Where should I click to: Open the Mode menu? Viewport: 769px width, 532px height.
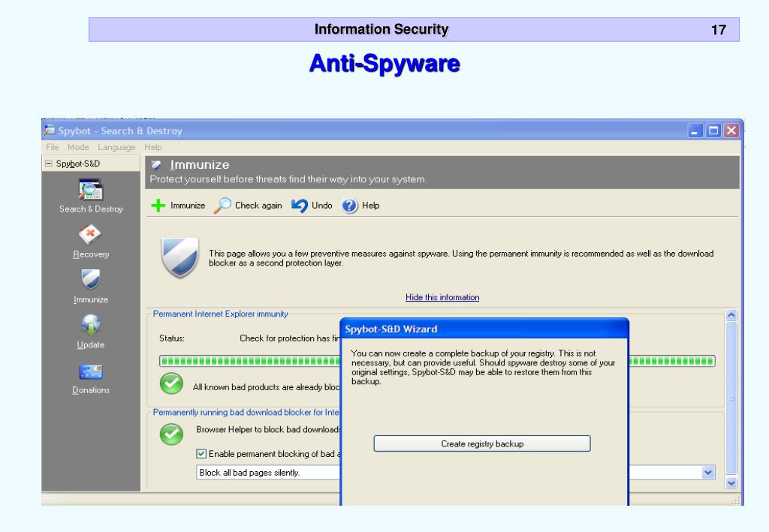coord(78,147)
